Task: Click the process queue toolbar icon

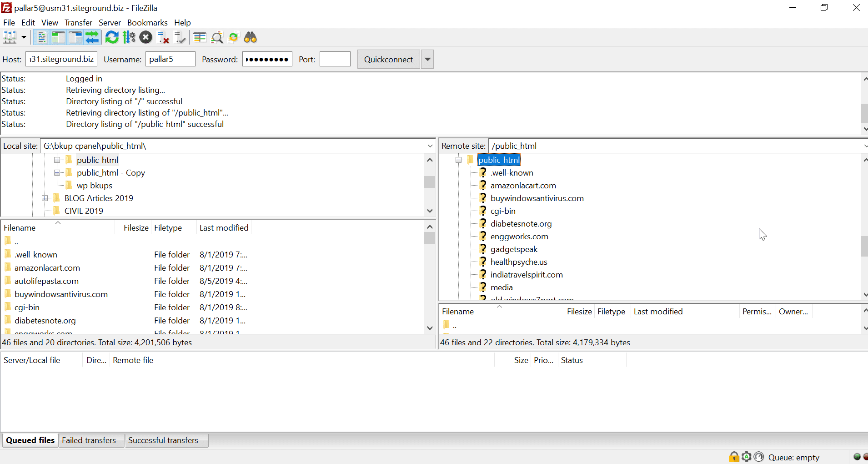Action: (x=129, y=37)
